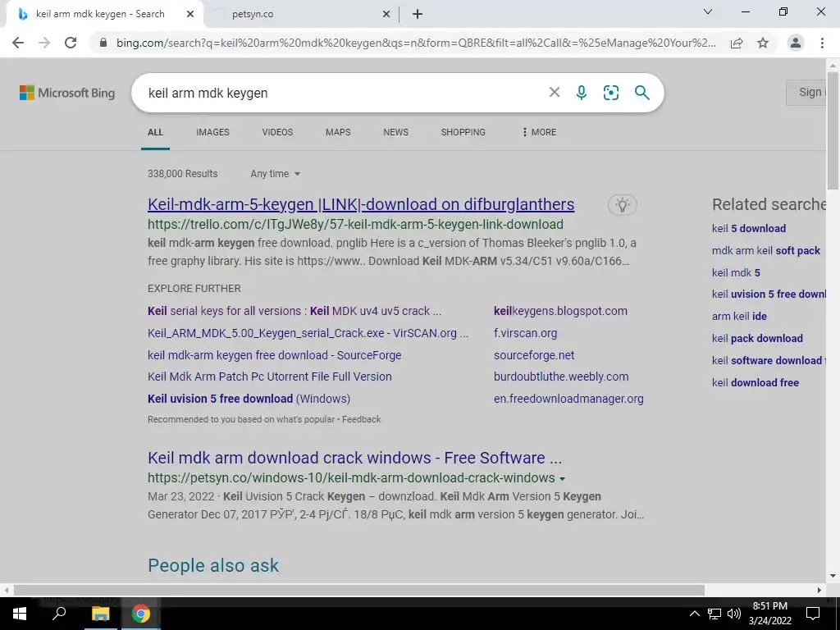Open the Keil_ARM_MDK_5.00 VirSCAN link
This screenshot has width=840, height=630.
(308, 333)
